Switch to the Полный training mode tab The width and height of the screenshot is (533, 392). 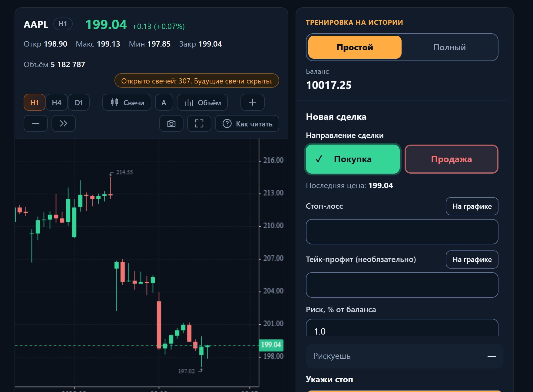pyautogui.click(x=449, y=47)
